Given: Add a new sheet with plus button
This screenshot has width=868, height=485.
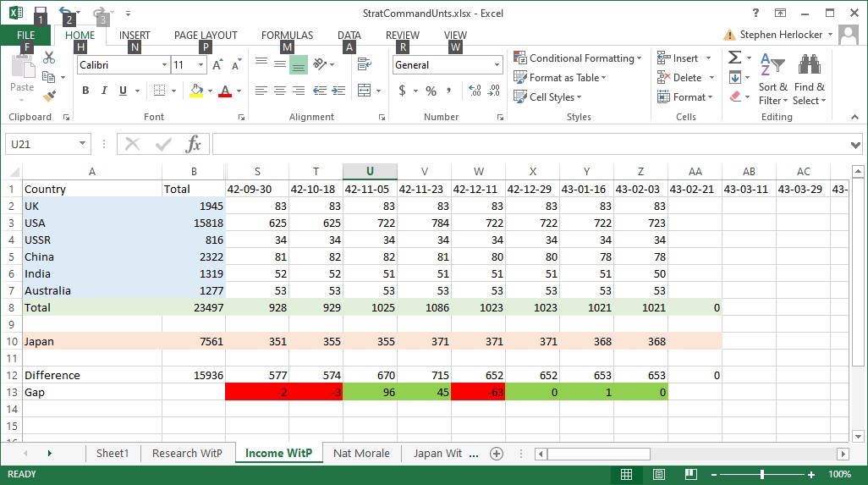Looking at the screenshot, I should (x=497, y=454).
